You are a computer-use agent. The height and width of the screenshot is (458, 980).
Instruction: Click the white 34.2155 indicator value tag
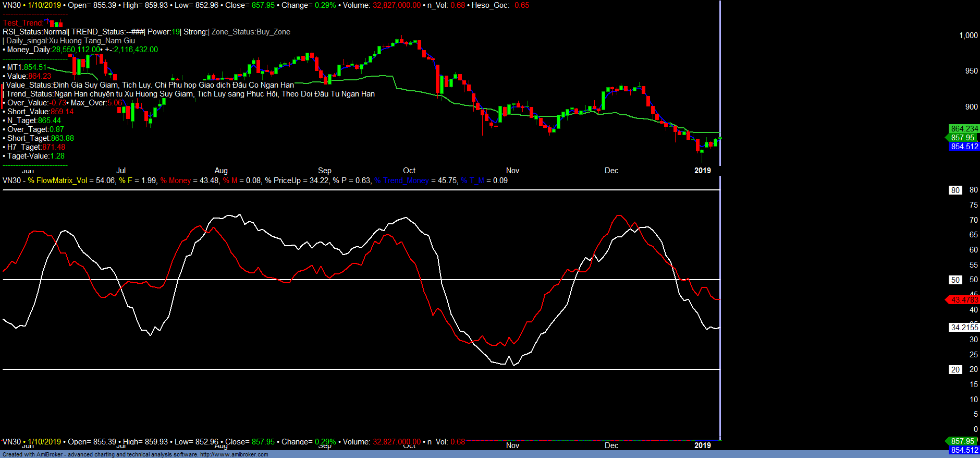tap(964, 328)
